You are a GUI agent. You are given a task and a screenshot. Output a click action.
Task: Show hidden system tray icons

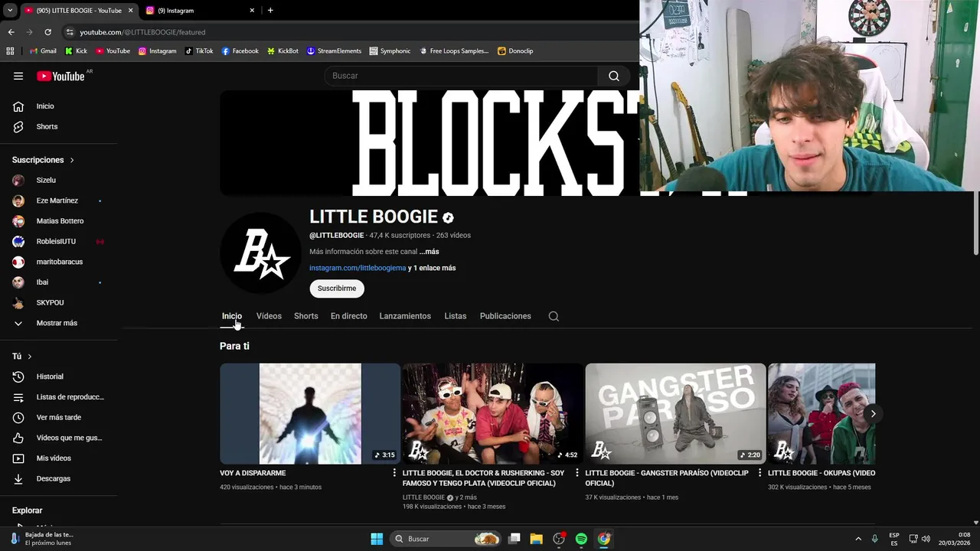858,539
